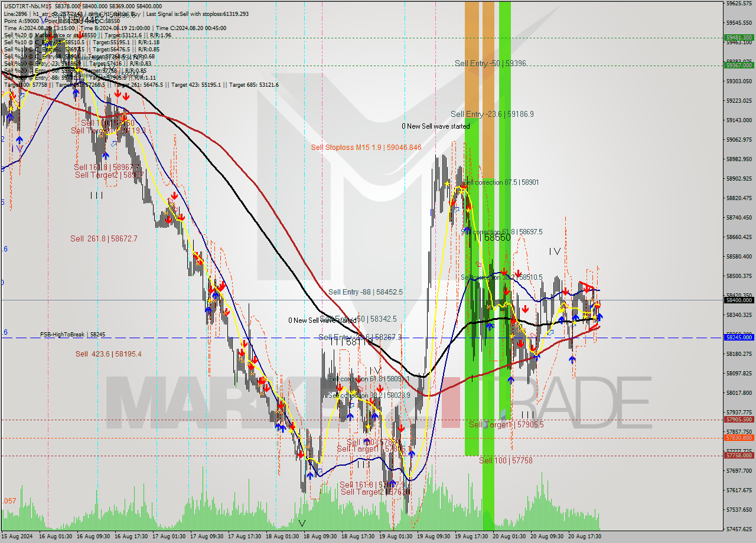Click the '20 Aug 01:30' time label
The width and height of the screenshot is (756, 543).
pyautogui.click(x=509, y=537)
